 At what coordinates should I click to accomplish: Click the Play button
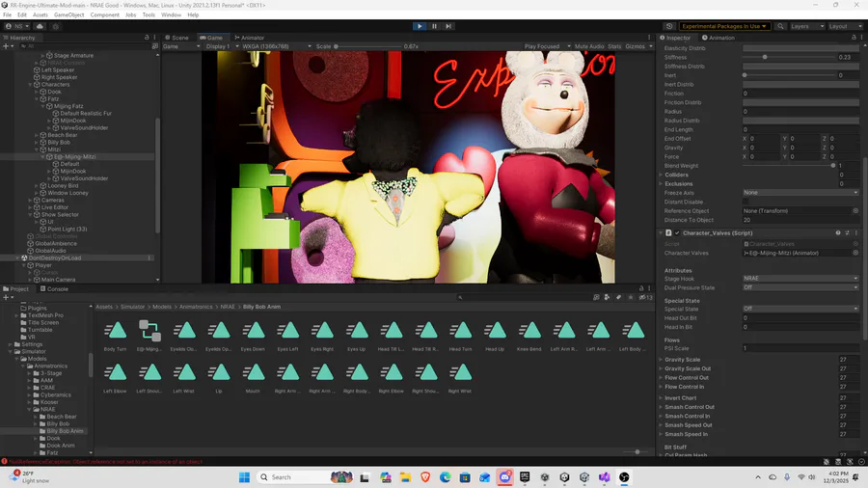click(x=420, y=26)
